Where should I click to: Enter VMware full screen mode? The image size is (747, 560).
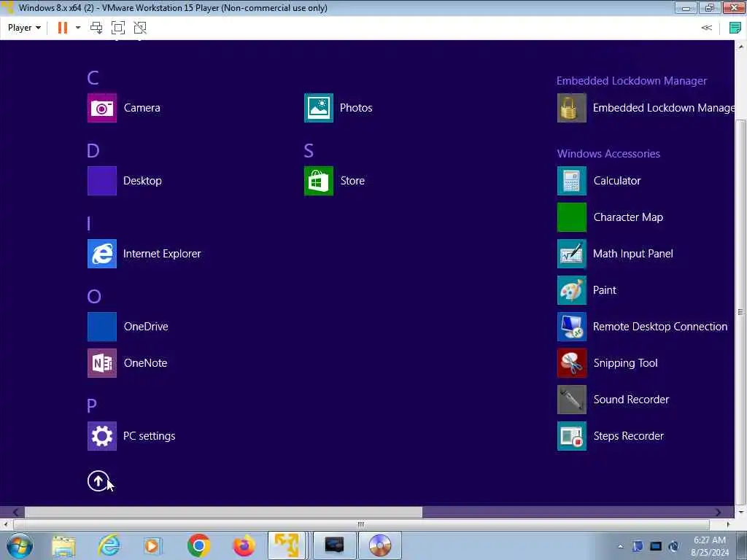[118, 28]
